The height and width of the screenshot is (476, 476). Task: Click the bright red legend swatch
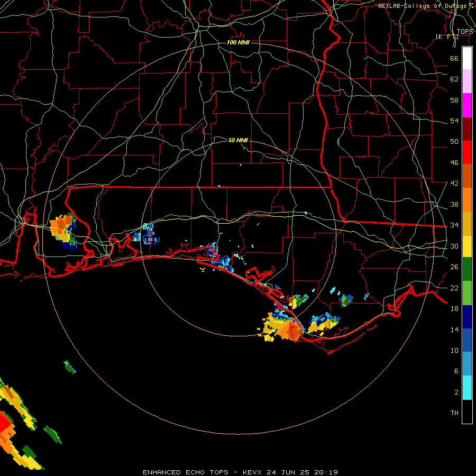coord(467,152)
